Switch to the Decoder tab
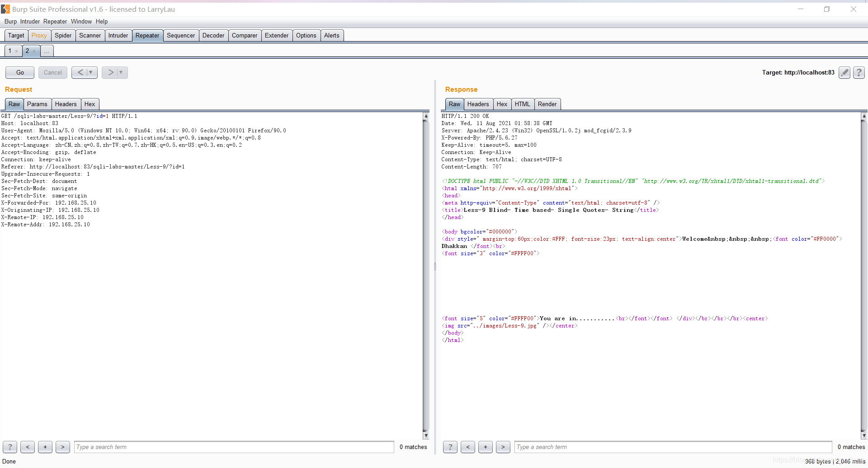The width and height of the screenshot is (868, 468). click(213, 36)
